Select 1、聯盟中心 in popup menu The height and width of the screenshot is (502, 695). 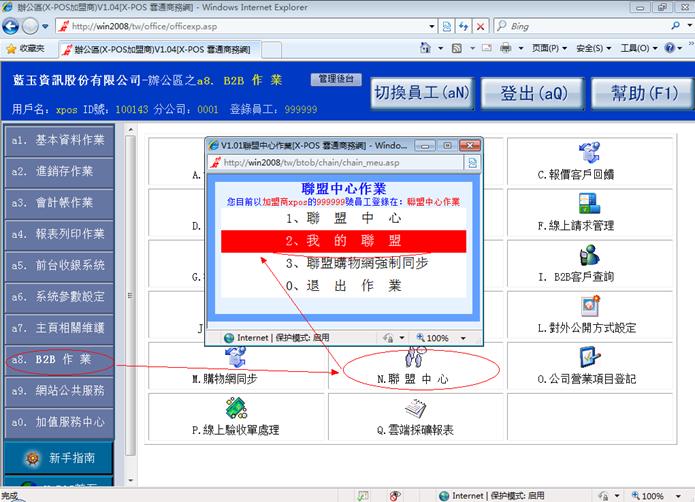click(x=343, y=218)
